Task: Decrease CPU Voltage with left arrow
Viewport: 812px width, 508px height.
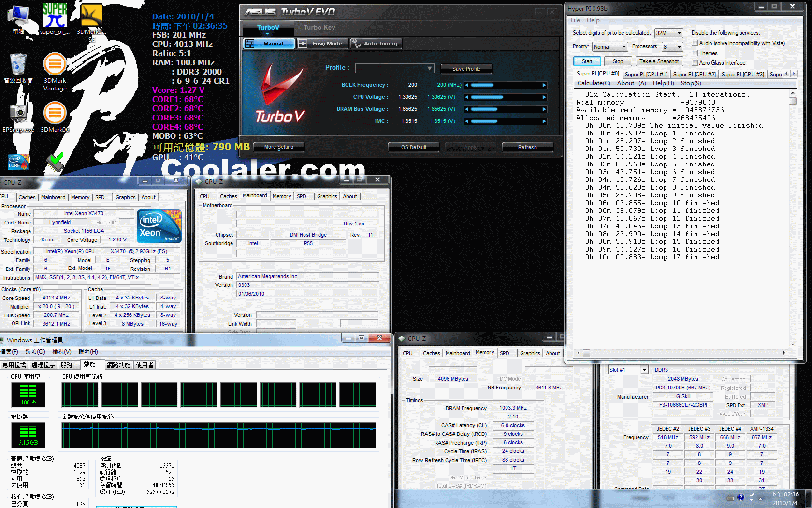Action: pyautogui.click(x=467, y=97)
